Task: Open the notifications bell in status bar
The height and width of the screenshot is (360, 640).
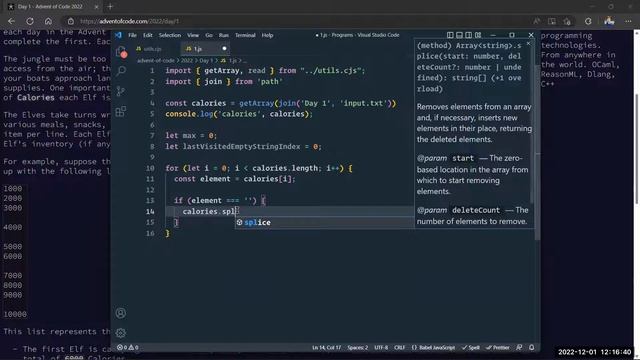Action: pos(531,347)
